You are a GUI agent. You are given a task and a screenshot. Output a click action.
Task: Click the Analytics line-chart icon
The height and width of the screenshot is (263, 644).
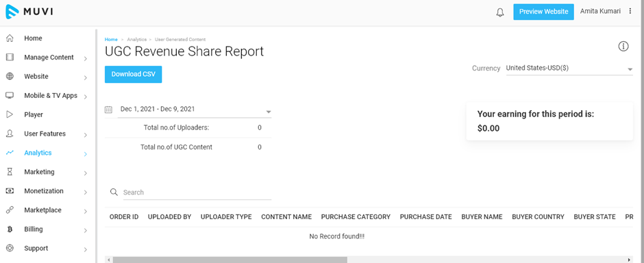click(x=10, y=153)
